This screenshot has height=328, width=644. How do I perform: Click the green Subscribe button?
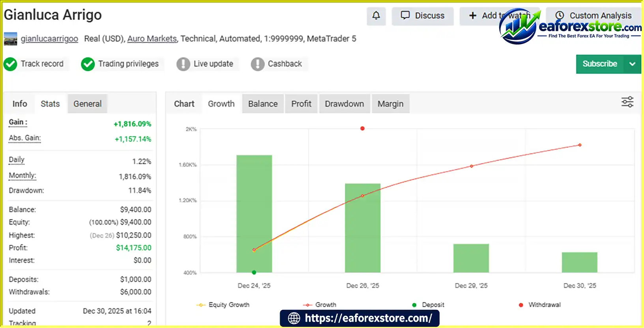point(600,64)
